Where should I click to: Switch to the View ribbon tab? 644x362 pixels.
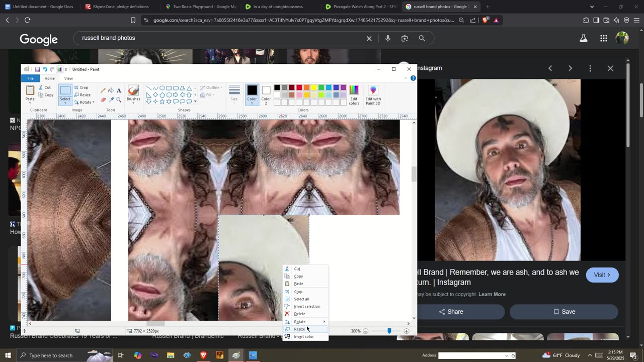pos(68,78)
